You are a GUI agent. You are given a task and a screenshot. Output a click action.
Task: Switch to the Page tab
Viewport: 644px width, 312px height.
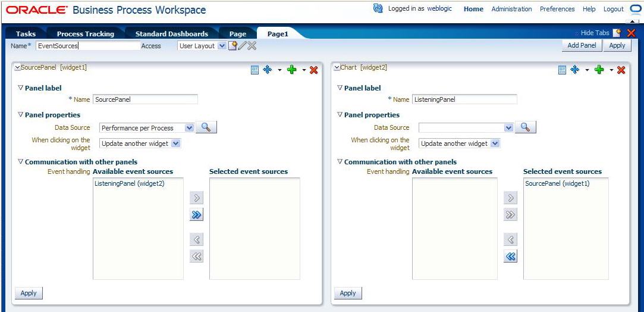coord(238,34)
